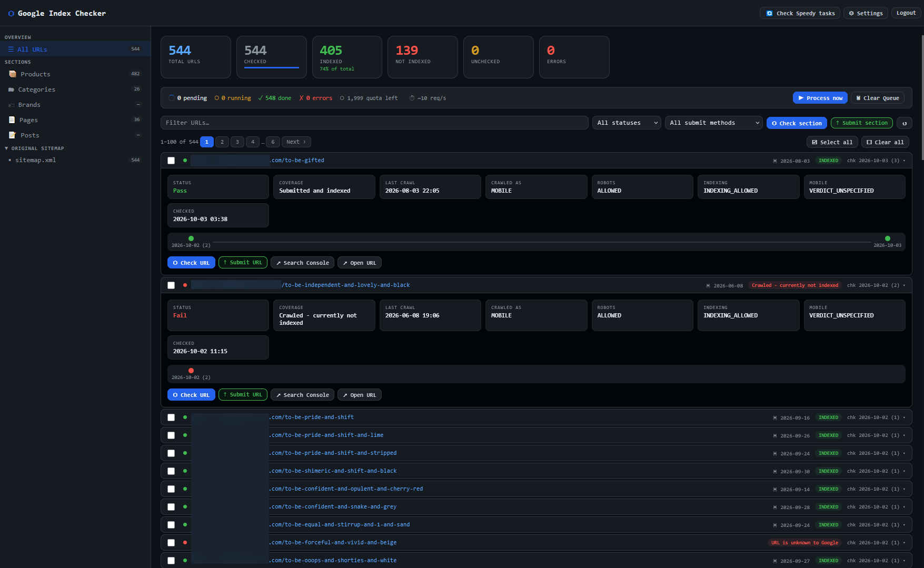Go to page 2 of results

(x=222, y=142)
